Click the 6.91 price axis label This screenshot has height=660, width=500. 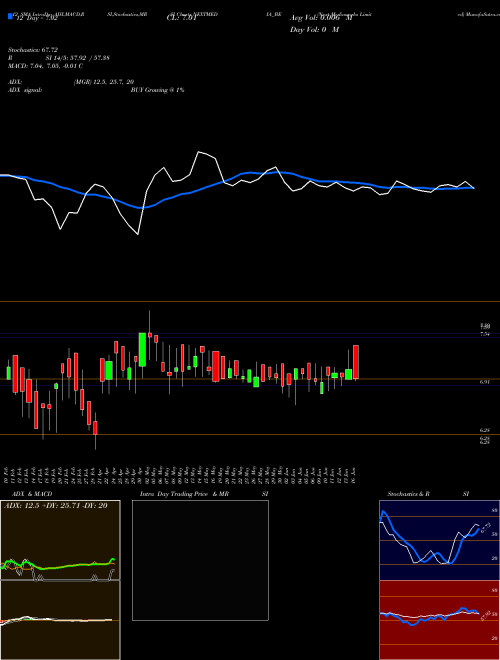tap(485, 382)
